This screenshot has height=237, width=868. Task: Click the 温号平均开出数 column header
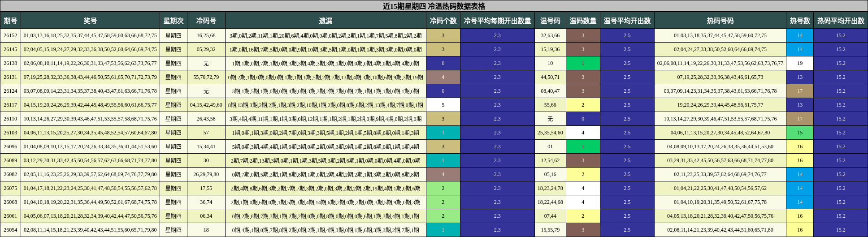click(x=627, y=21)
